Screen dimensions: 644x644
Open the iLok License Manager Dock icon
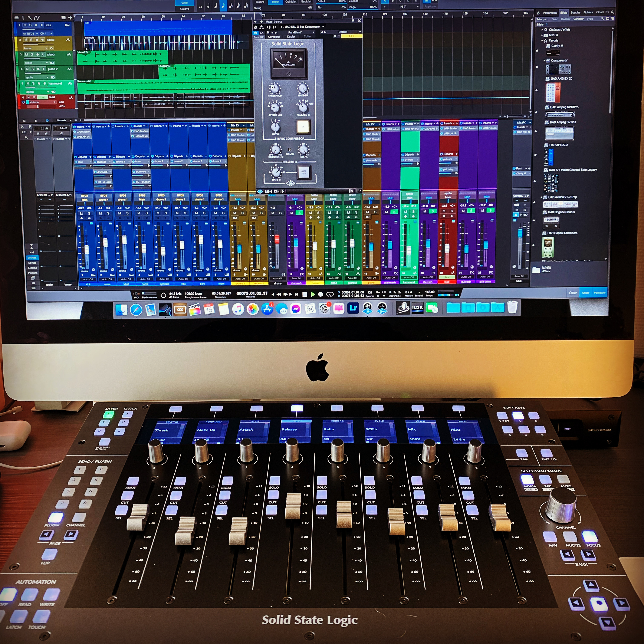point(417,308)
